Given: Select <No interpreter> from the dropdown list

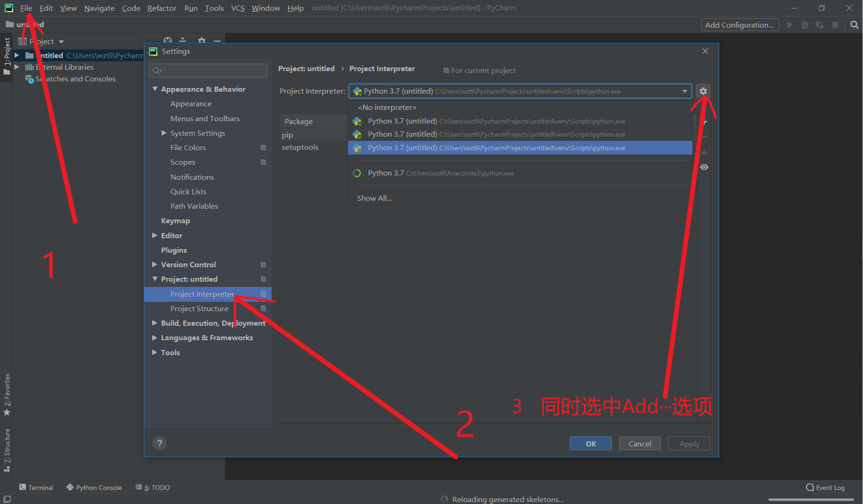Looking at the screenshot, I should 520,108.
